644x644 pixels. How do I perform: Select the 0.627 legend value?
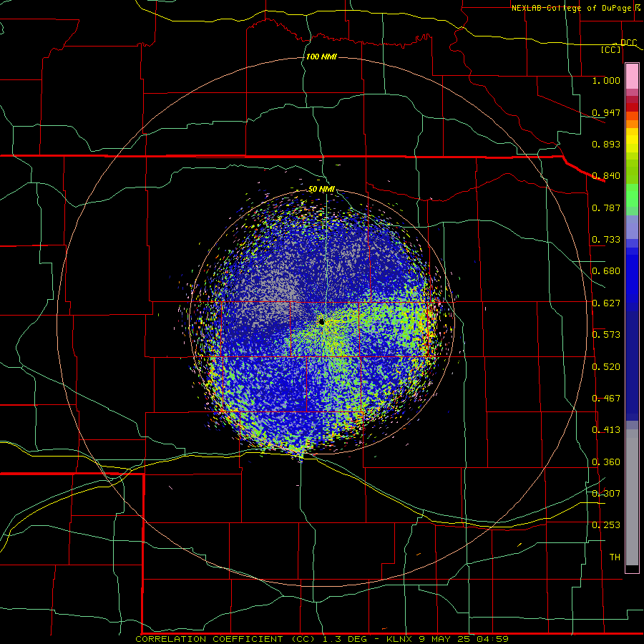pyautogui.click(x=606, y=303)
